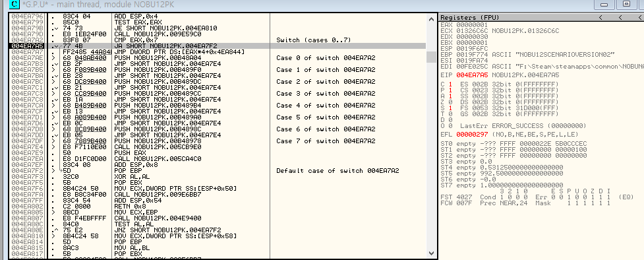Click the CPU window 'C' title icon
This screenshot has width=644, height=260.
[x=14, y=5]
